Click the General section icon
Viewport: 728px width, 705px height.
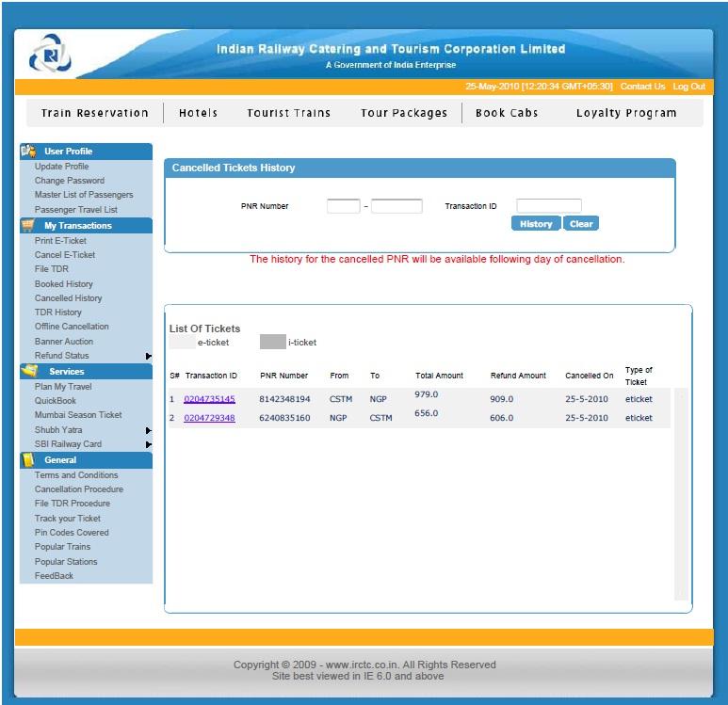pyautogui.click(x=29, y=459)
